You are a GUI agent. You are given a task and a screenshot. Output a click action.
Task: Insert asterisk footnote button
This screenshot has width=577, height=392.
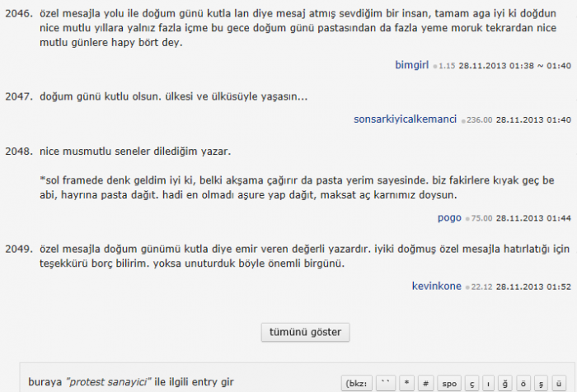pyautogui.click(x=406, y=384)
